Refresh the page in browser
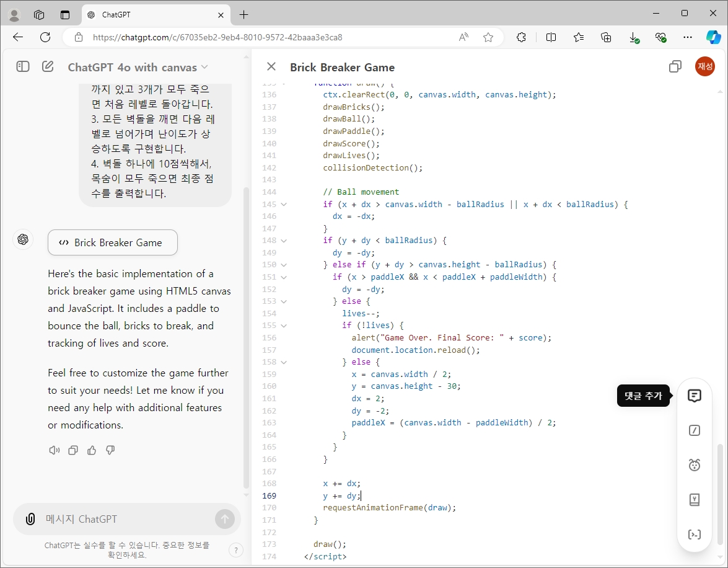Image resolution: width=728 pixels, height=568 pixels. tap(45, 37)
